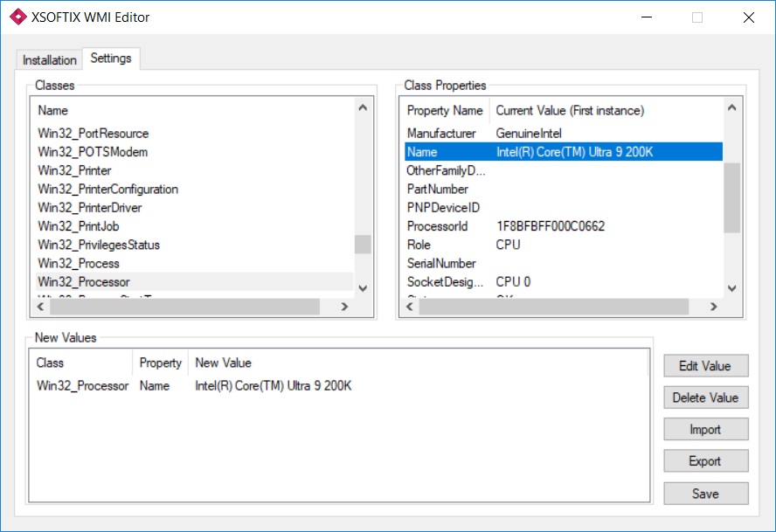This screenshot has width=776, height=532.
Task: Export values with the Export button
Action: (705, 460)
